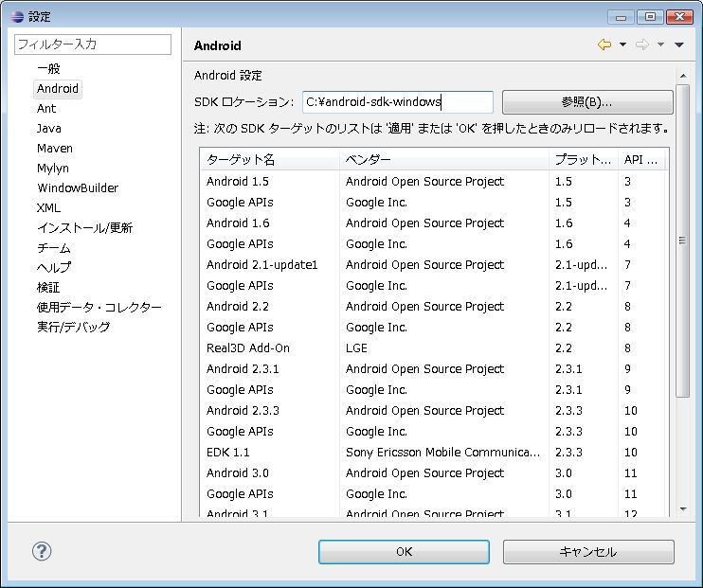
Task: Click the 参照(B)... browse button
Action: tap(587, 102)
